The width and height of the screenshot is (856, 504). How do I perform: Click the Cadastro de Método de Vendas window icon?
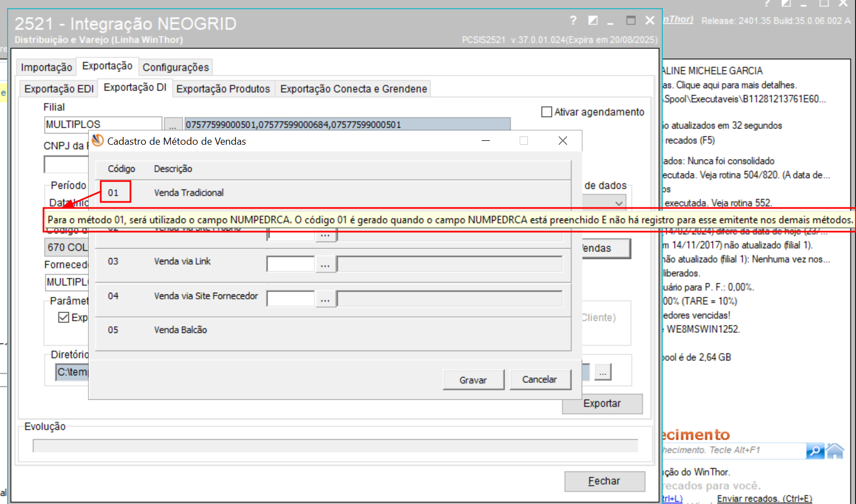pyautogui.click(x=98, y=141)
